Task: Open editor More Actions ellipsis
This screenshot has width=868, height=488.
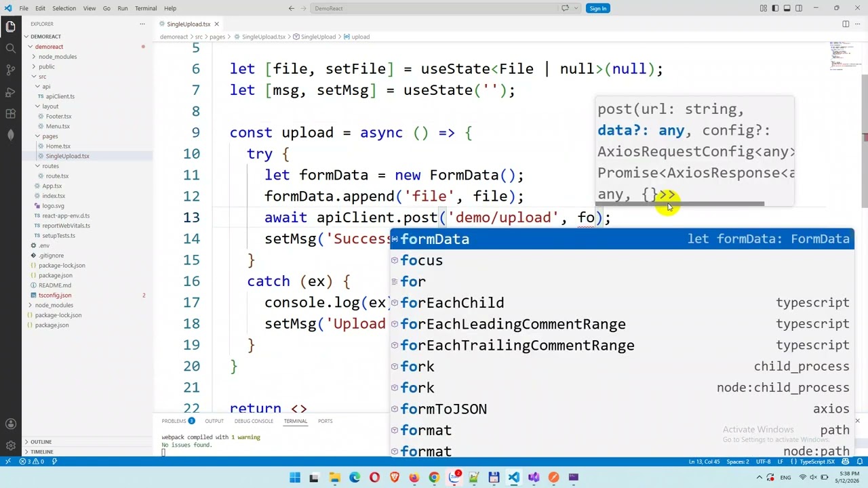Action: click(x=857, y=24)
